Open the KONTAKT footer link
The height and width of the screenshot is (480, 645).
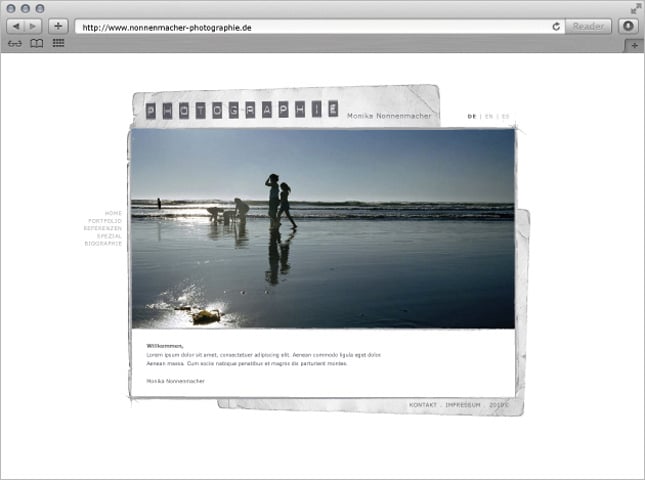click(x=423, y=405)
